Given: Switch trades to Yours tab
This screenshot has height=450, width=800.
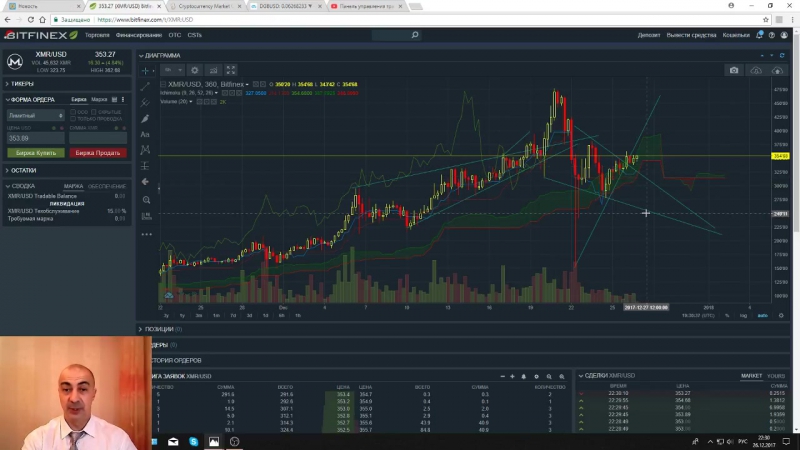Looking at the screenshot, I should 776,376.
